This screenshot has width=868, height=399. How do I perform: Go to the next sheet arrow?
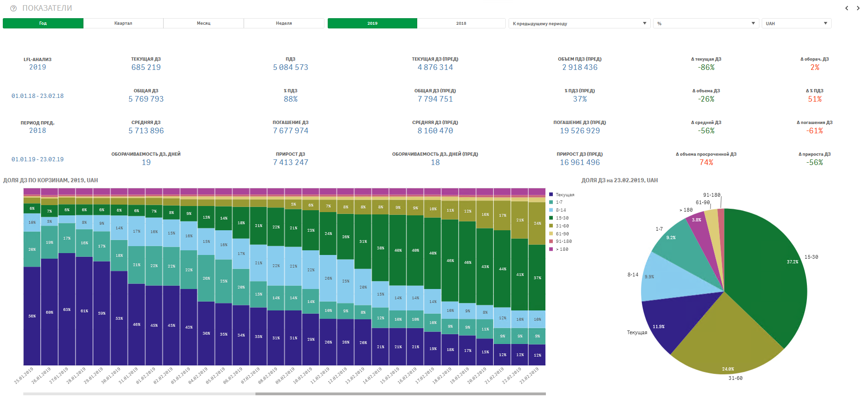pyautogui.click(x=858, y=8)
